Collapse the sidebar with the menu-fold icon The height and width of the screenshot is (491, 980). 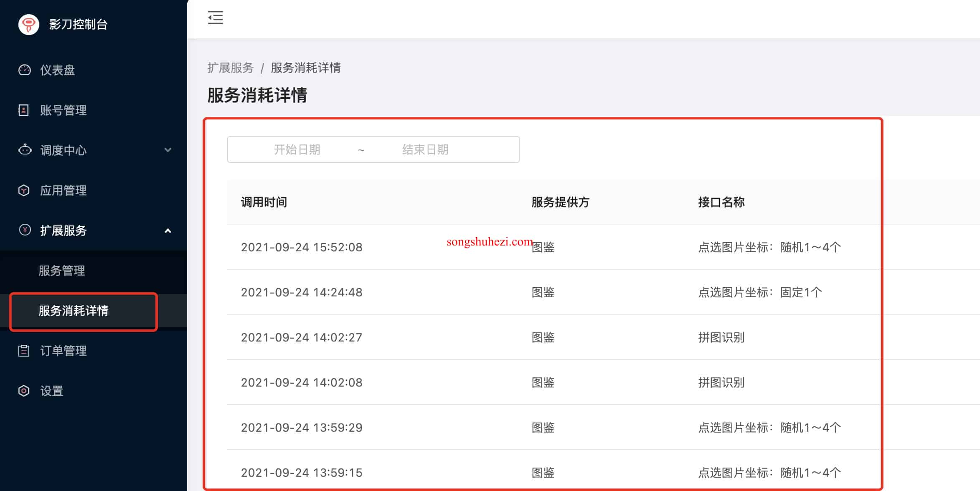click(x=216, y=18)
